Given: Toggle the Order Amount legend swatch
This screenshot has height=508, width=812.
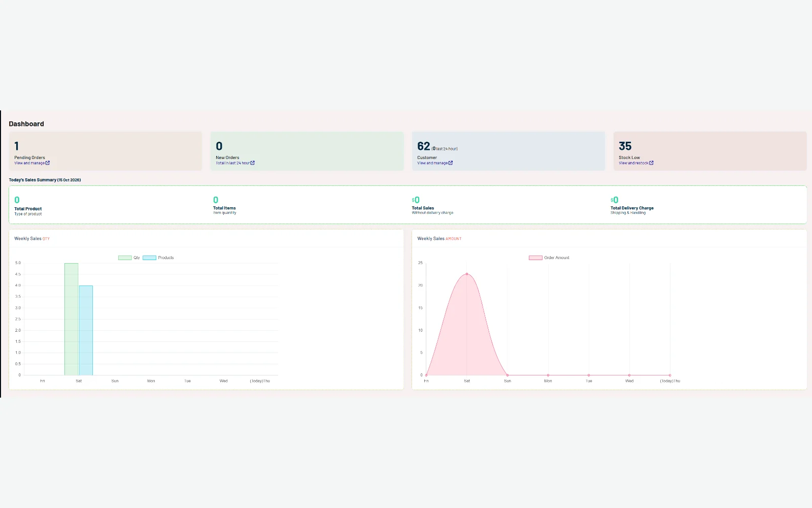Looking at the screenshot, I should (535, 258).
